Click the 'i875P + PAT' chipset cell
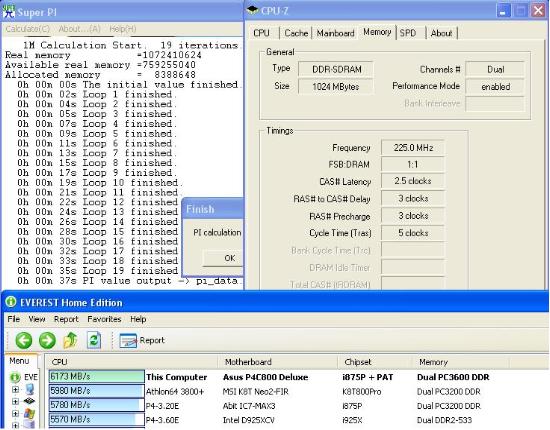 [x=368, y=377]
